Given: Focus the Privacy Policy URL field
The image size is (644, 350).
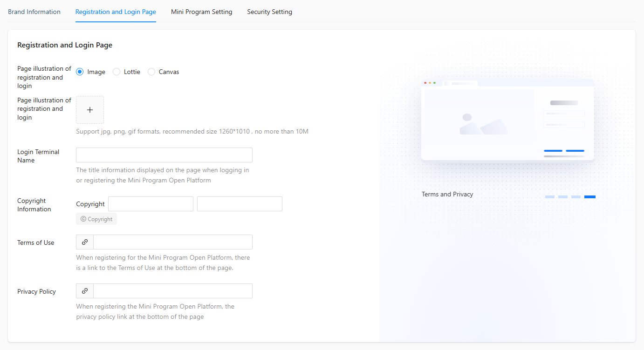Looking at the screenshot, I should point(173,291).
